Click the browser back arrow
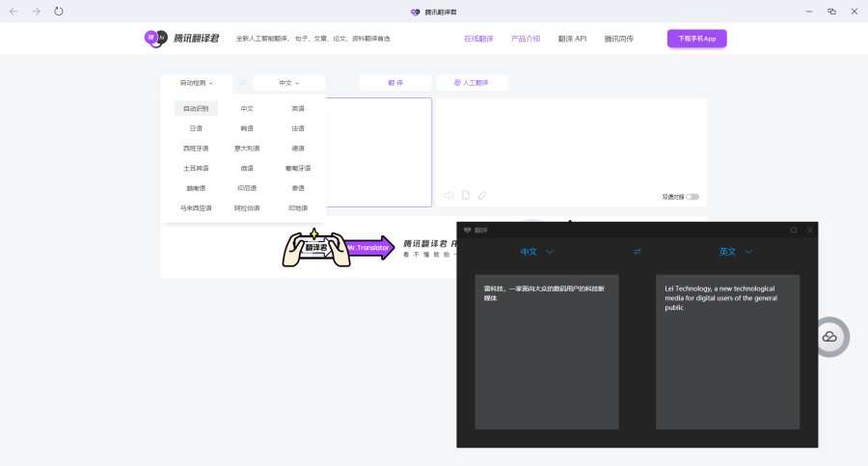 (x=14, y=12)
